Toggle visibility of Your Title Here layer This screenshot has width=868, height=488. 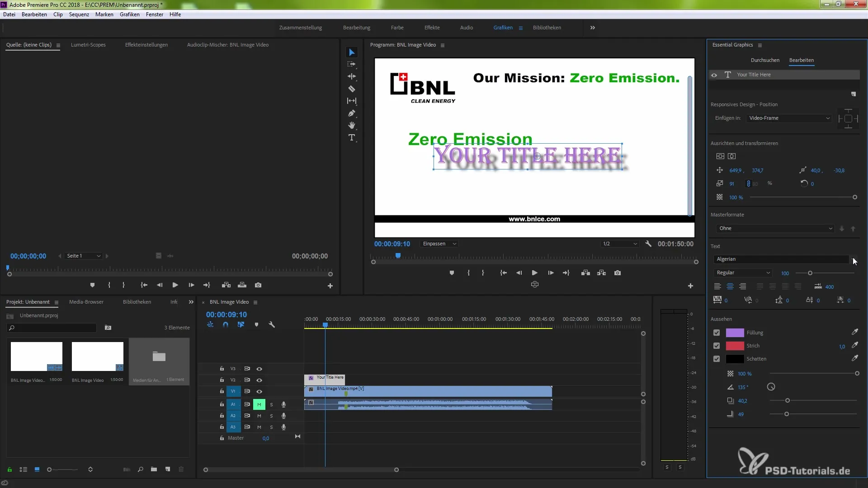pos(714,75)
